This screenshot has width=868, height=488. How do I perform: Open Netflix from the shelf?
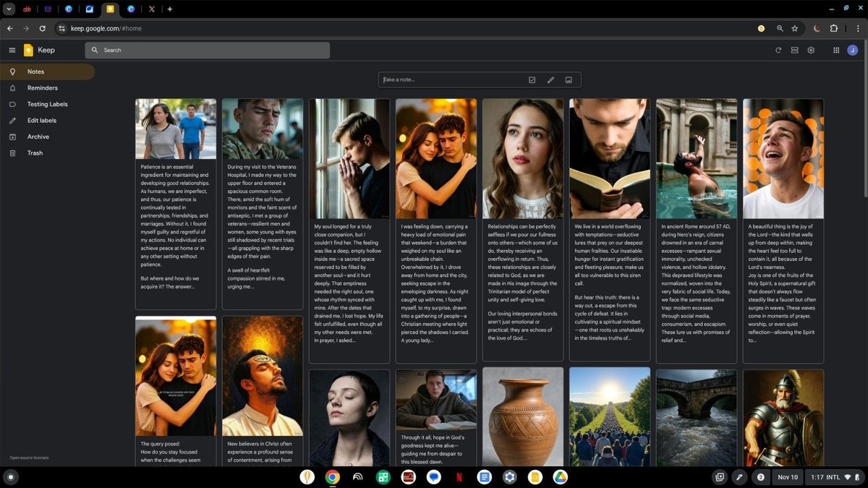tap(459, 477)
